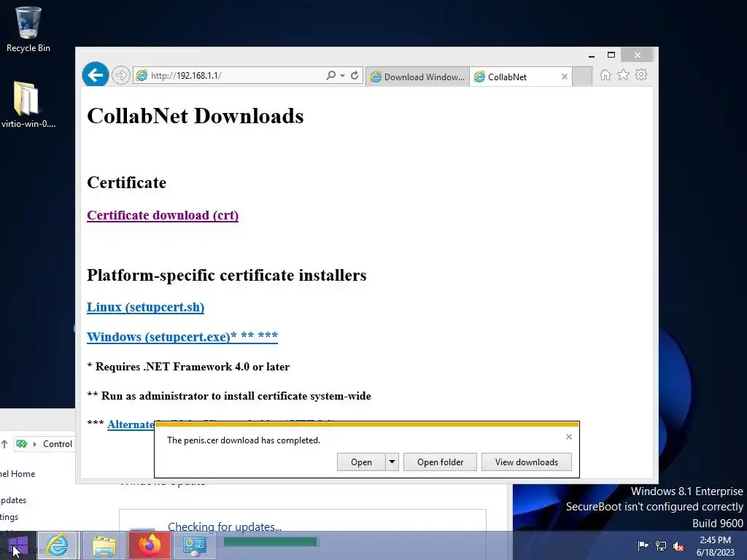The width and height of the screenshot is (747, 560).
Task: Open the Control Panel taskbar icon
Action: [x=194, y=545]
